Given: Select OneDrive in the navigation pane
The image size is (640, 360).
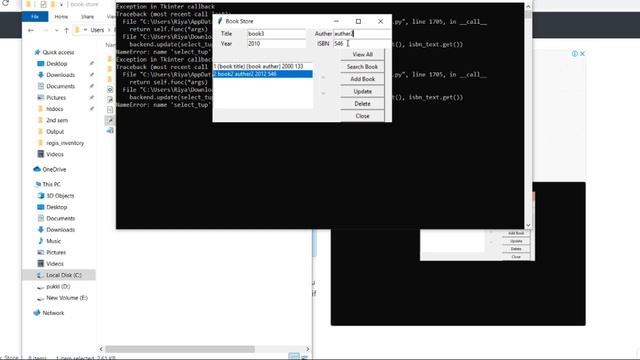Looking at the screenshot, I should click(x=54, y=169).
